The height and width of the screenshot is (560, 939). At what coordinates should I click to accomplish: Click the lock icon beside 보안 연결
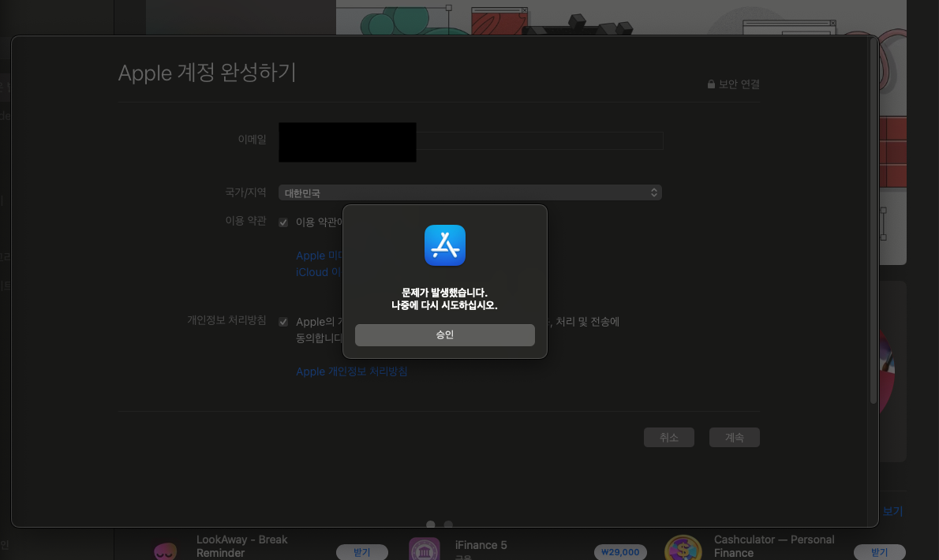coord(711,84)
